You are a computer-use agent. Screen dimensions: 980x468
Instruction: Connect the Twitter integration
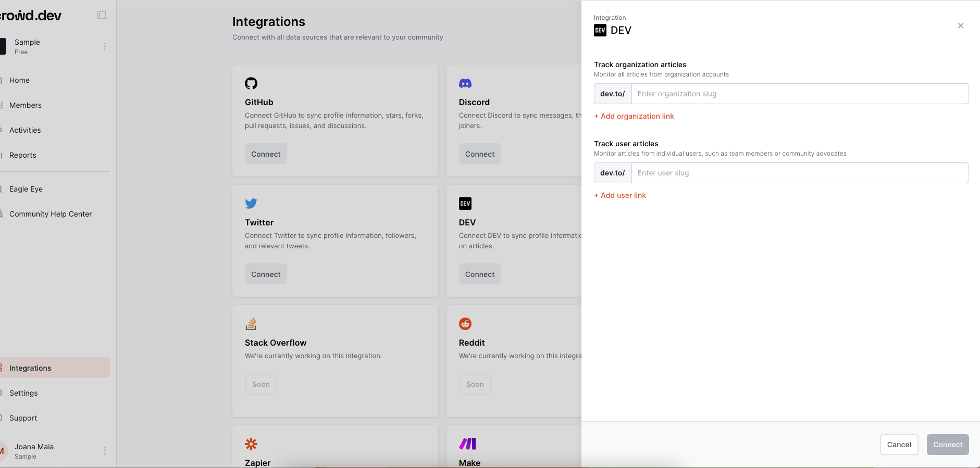coord(266,274)
